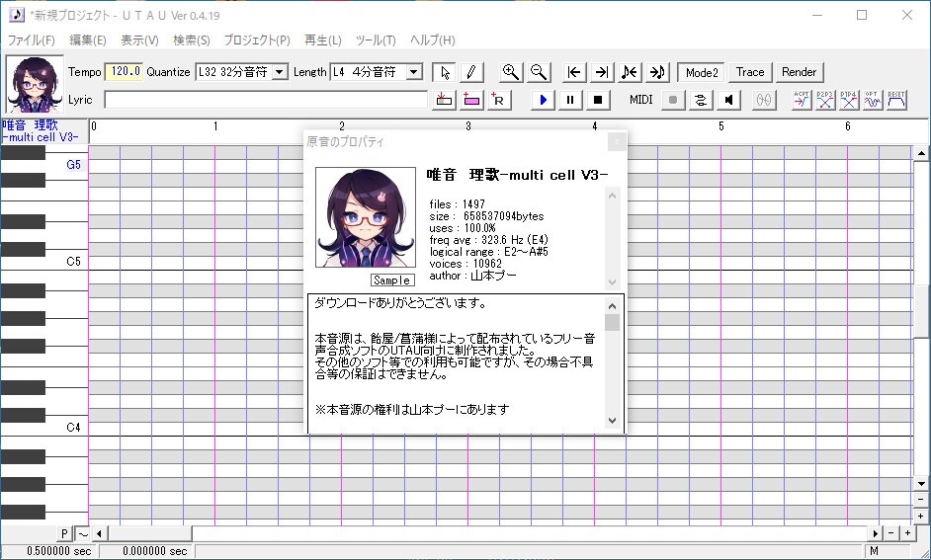Click the voicebank avatar in the toolbar
The height and width of the screenshot is (560, 931).
coord(35,84)
